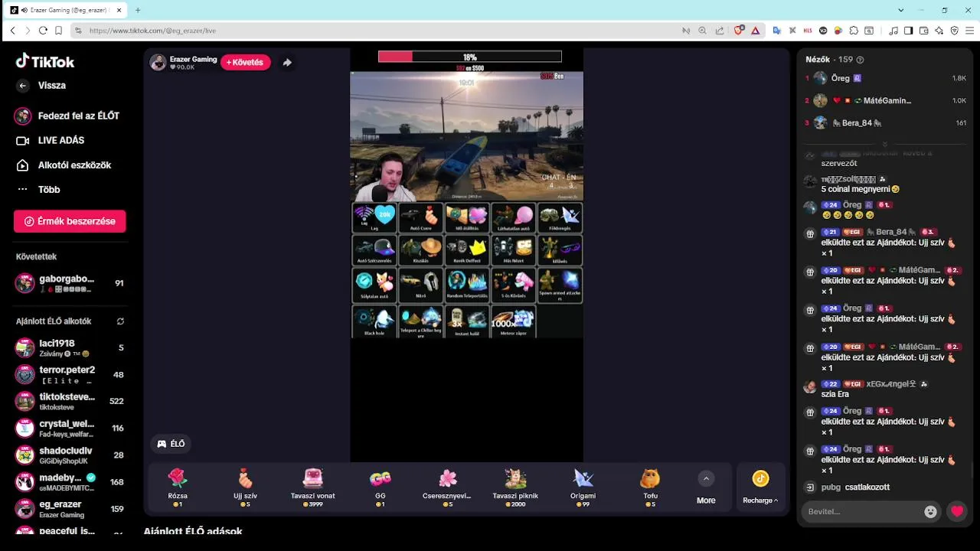This screenshot has height=551, width=980.
Task: Open Brave Rewards triangle icon
Action: tap(755, 31)
